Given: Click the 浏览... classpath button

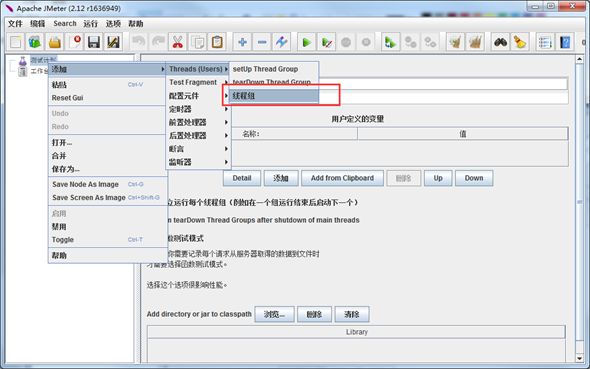Looking at the screenshot, I should pos(274,314).
